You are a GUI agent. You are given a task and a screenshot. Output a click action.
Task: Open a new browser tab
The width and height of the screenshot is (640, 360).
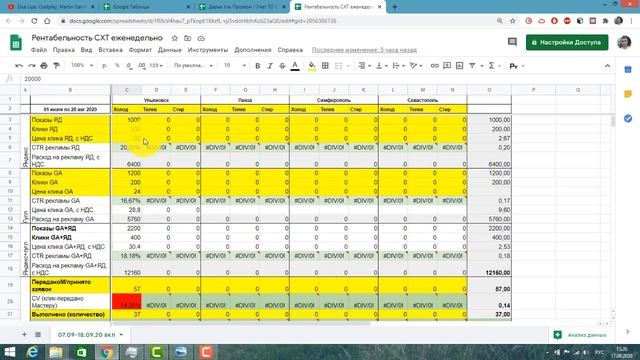coord(394,7)
